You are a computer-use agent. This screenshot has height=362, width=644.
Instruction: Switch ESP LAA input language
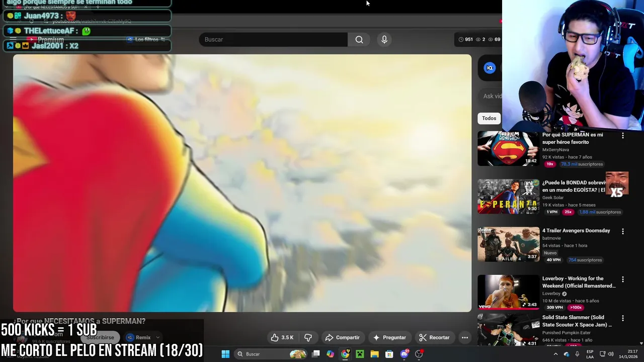[590, 354]
